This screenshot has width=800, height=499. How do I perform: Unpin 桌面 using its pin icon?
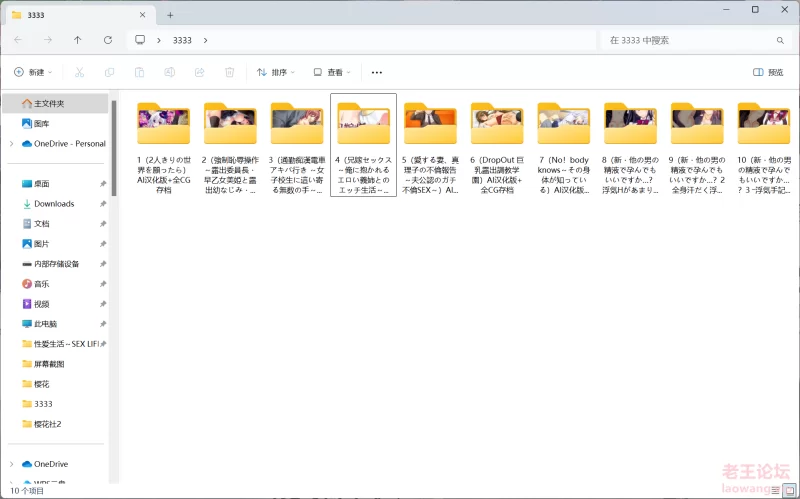(103, 184)
